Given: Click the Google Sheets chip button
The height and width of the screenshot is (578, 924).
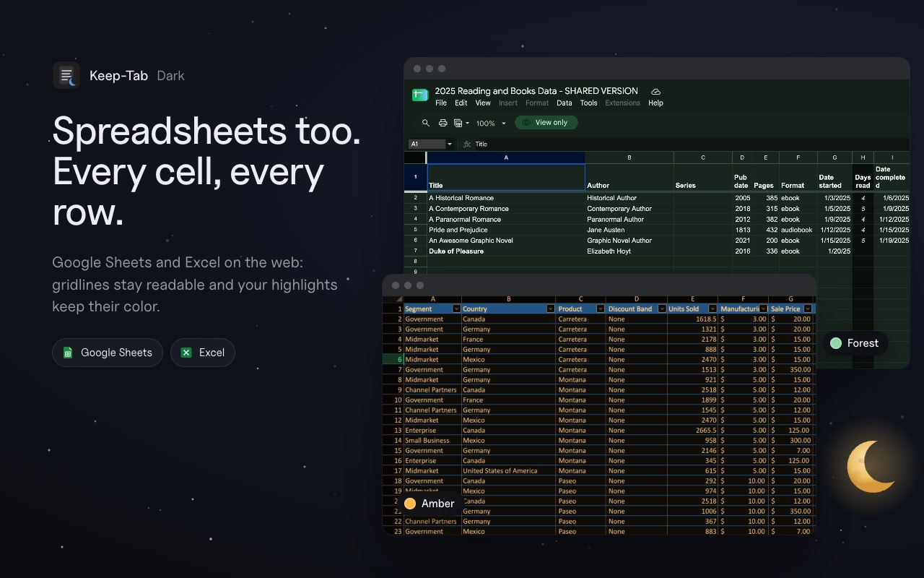Looking at the screenshot, I should (x=108, y=353).
